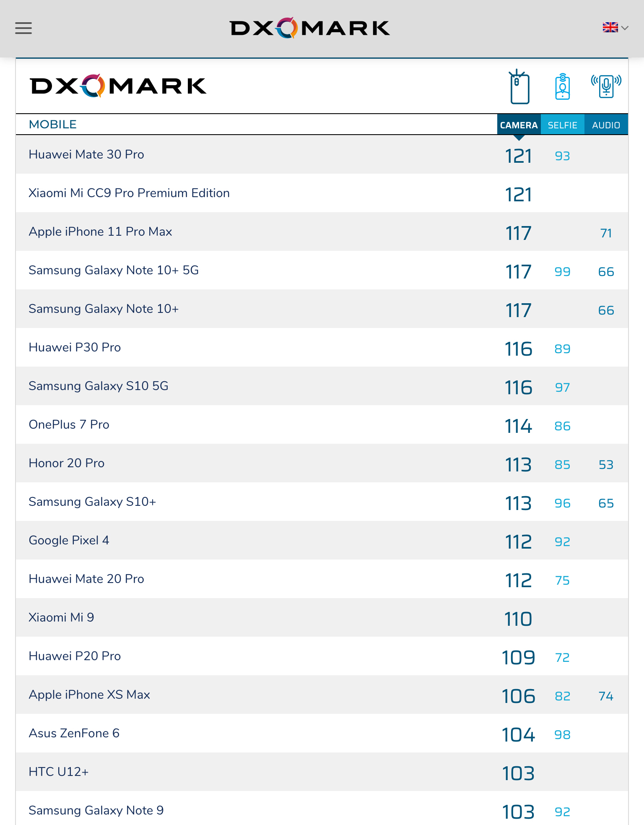Click the DXOMARK logo above the rankings
Screen dimensions: 644x825
[118, 86]
